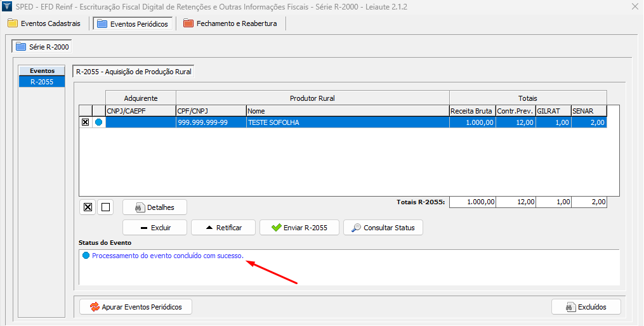644x326 pixels.
Task: Click the blue status circle in the row
Action: [98, 122]
